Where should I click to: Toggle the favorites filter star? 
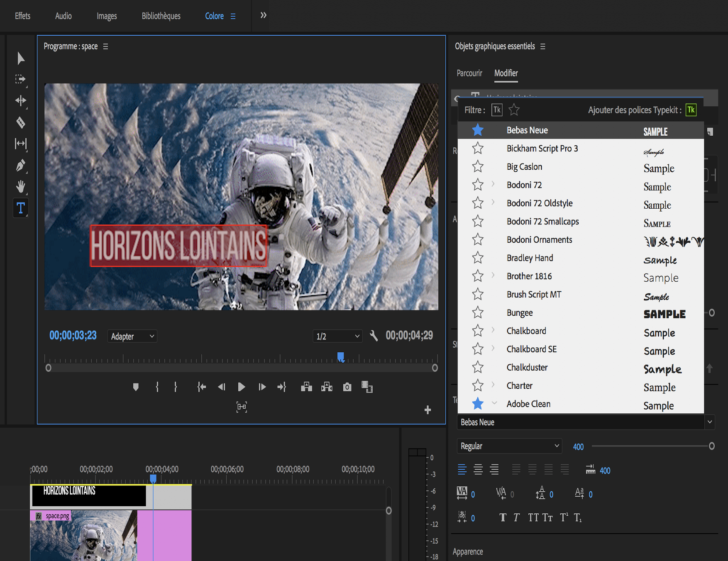(x=514, y=110)
